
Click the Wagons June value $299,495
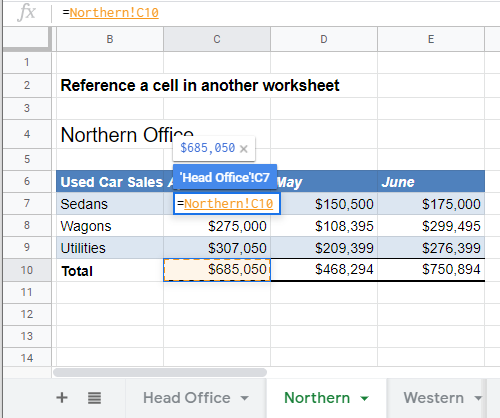(431, 226)
